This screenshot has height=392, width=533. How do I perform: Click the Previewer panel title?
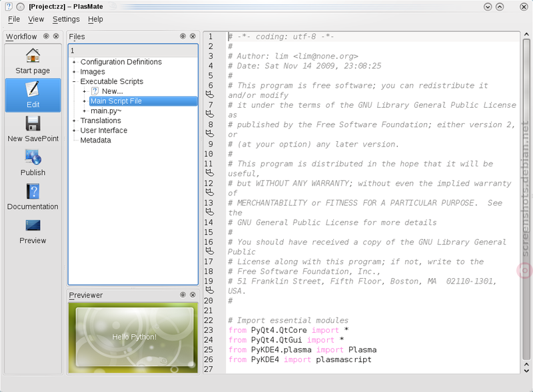coord(86,295)
